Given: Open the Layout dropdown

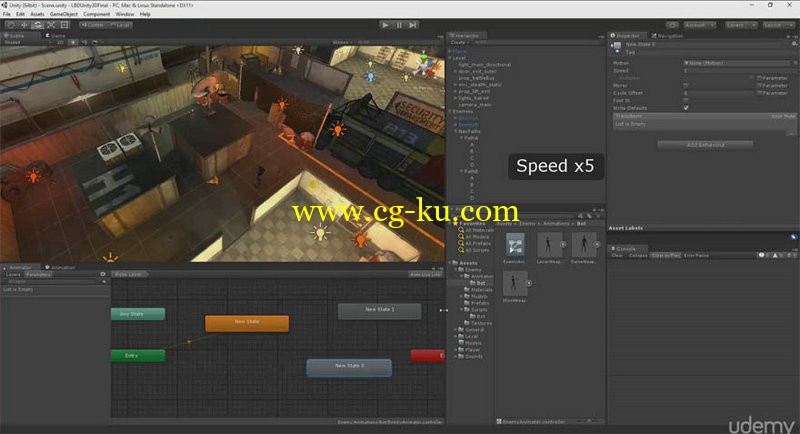Looking at the screenshot, I should pyautogui.click(x=779, y=24).
